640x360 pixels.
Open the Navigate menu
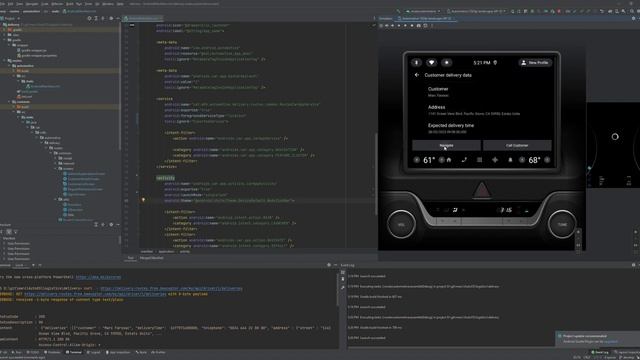tap(32, 4)
